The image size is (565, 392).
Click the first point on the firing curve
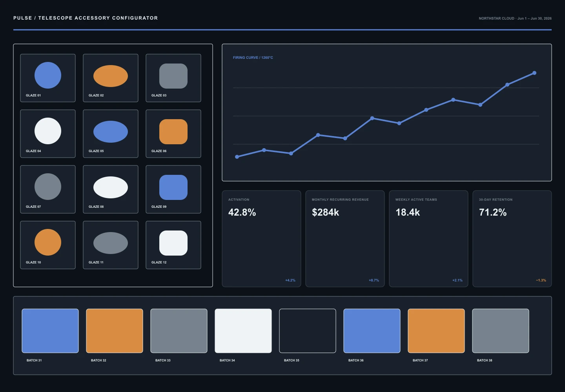pyautogui.click(x=237, y=157)
